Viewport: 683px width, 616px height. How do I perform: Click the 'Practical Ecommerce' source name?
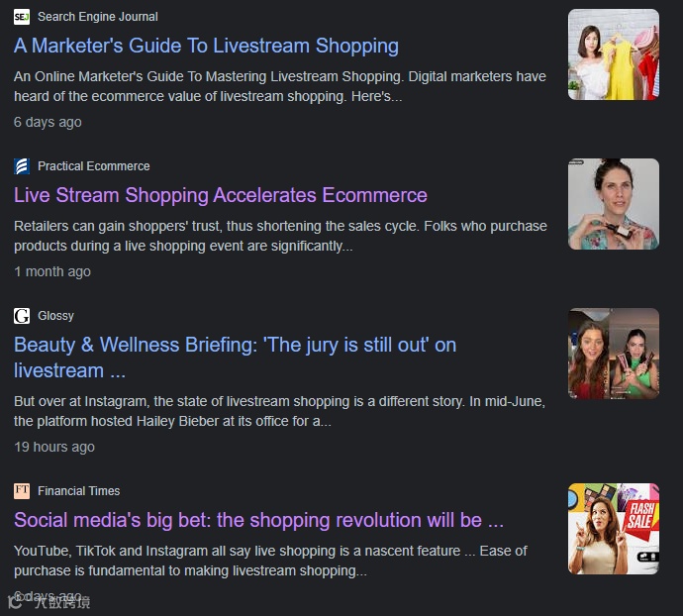coord(94,166)
